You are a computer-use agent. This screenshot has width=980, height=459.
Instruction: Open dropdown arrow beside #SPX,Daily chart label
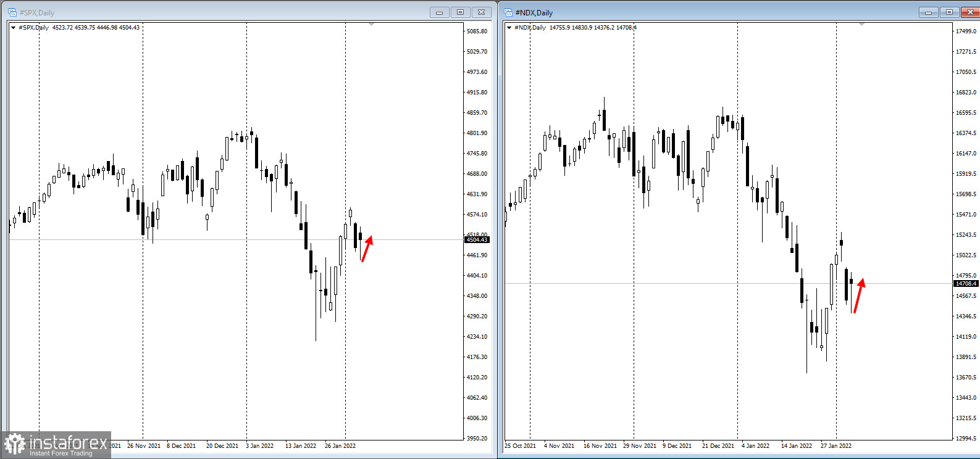pos(13,27)
